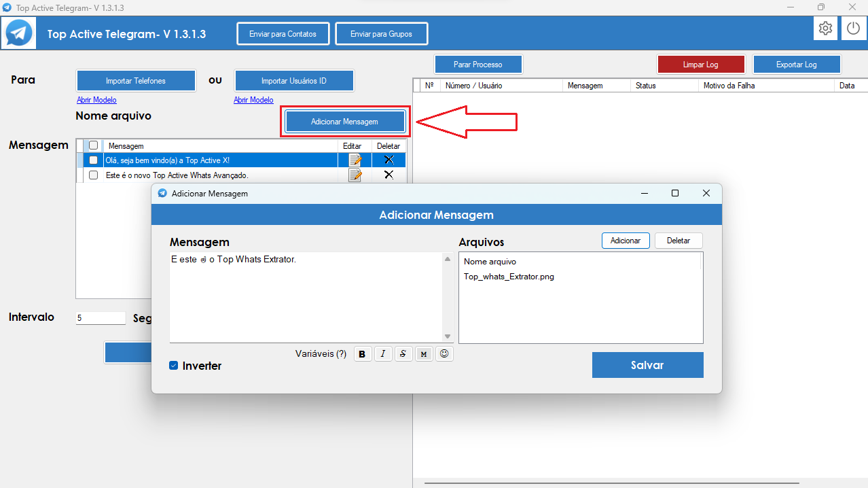Click the down arrow of the message scrollbar

(x=448, y=336)
